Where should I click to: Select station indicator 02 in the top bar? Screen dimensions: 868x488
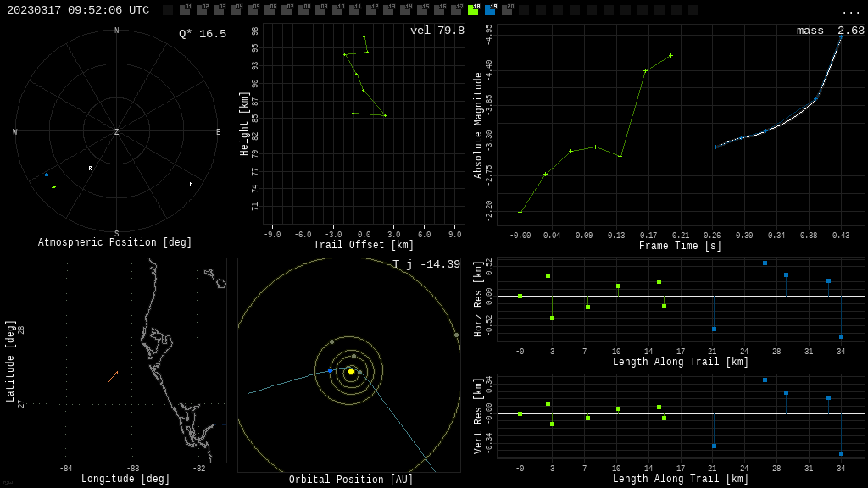coord(202,9)
